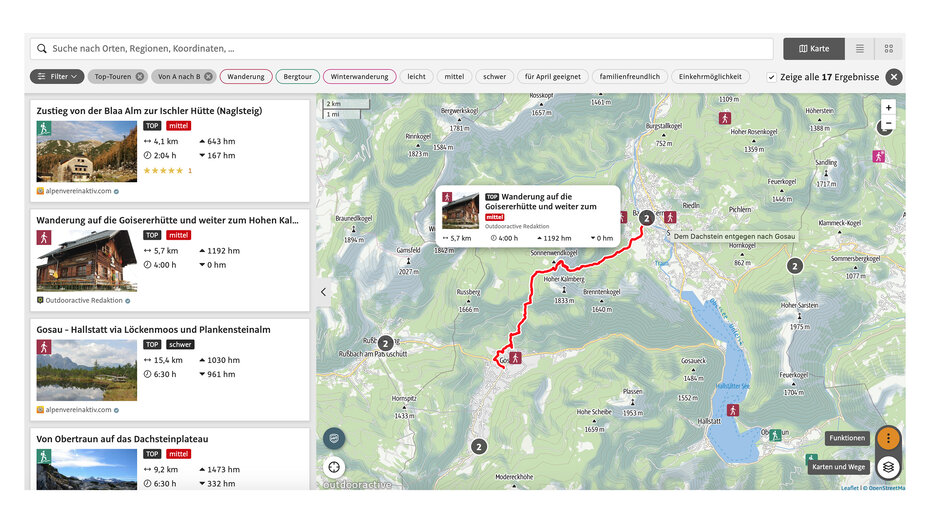Toggle Zeige alle 17 Ergebnisse checkbox

click(x=771, y=77)
